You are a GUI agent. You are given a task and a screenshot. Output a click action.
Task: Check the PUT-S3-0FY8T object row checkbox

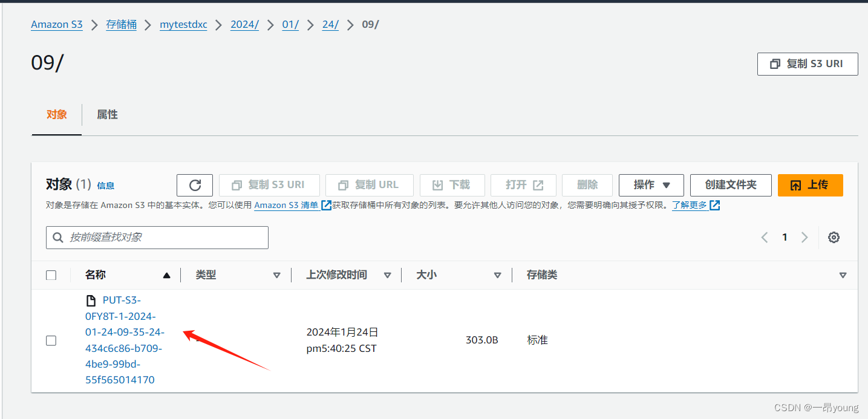[51, 340]
